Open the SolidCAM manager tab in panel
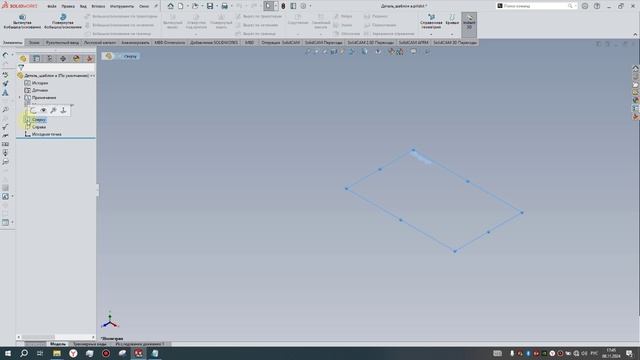 pyautogui.click(x=89, y=59)
